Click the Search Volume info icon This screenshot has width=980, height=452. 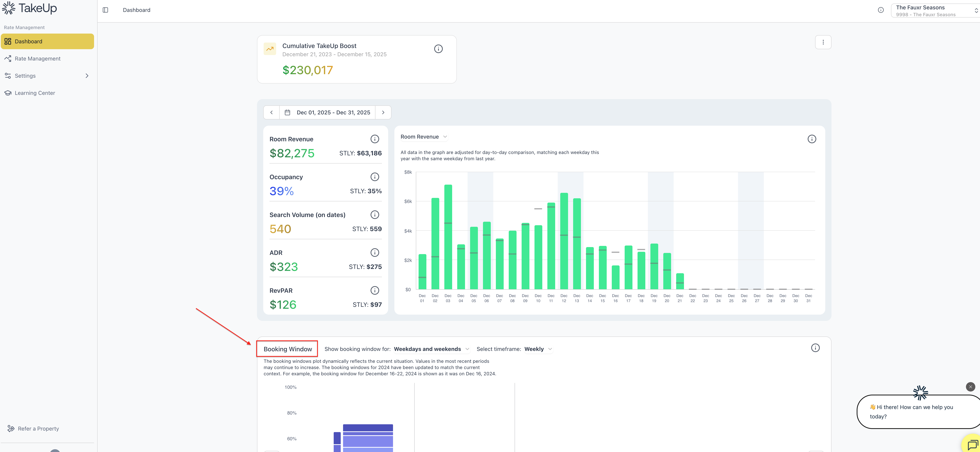[375, 215]
